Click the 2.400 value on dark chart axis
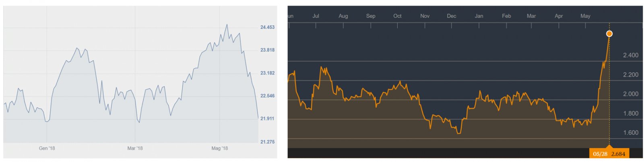Image resolution: width=644 pixels, height=162 pixels. 631,55
